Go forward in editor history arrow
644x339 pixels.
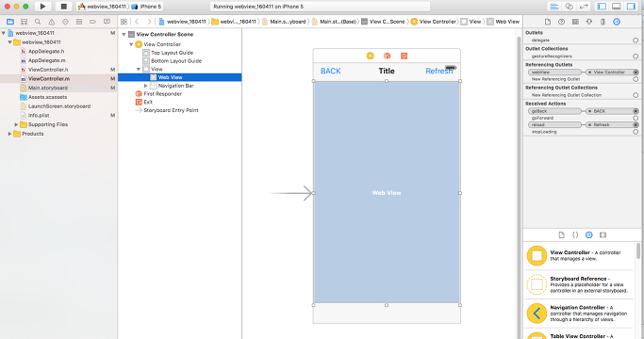pos(149,22)
